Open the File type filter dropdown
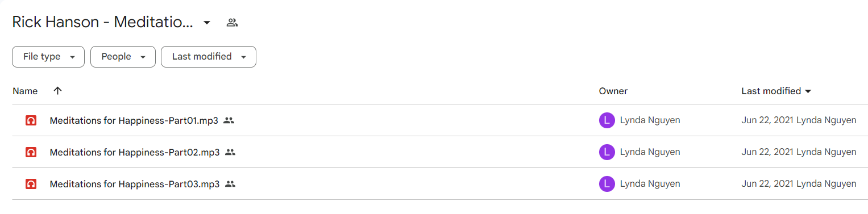This screenshot has height=214, width=868. coord(48,57)
